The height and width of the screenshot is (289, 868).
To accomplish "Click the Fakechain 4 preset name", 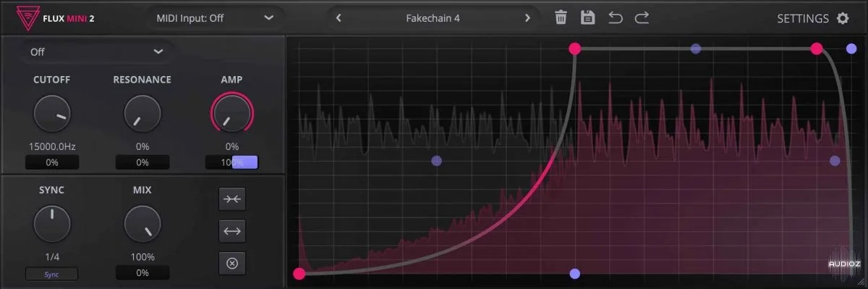I will click(x=433, y=18).
